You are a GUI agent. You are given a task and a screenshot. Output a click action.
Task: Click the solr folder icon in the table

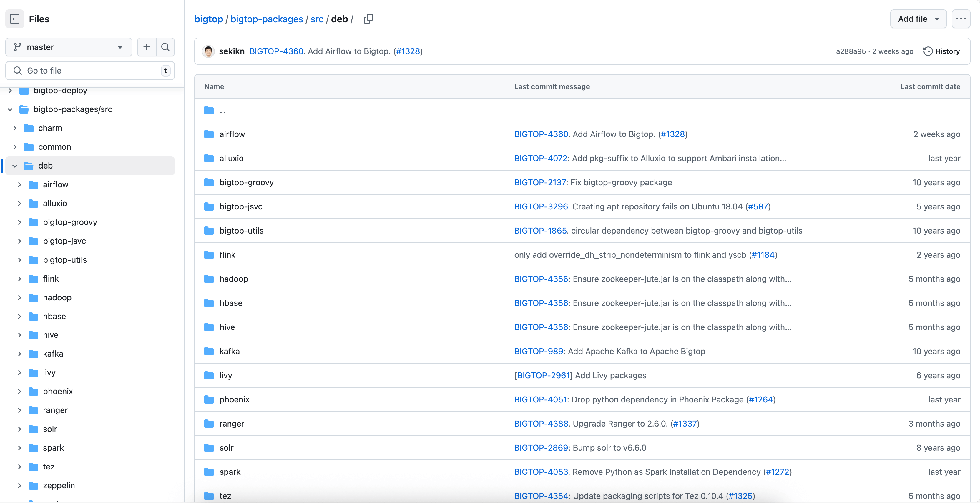coord(209,447)
